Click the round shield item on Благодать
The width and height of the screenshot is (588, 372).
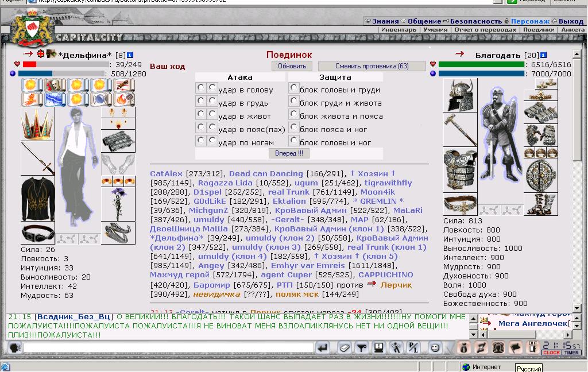point(540,174)
